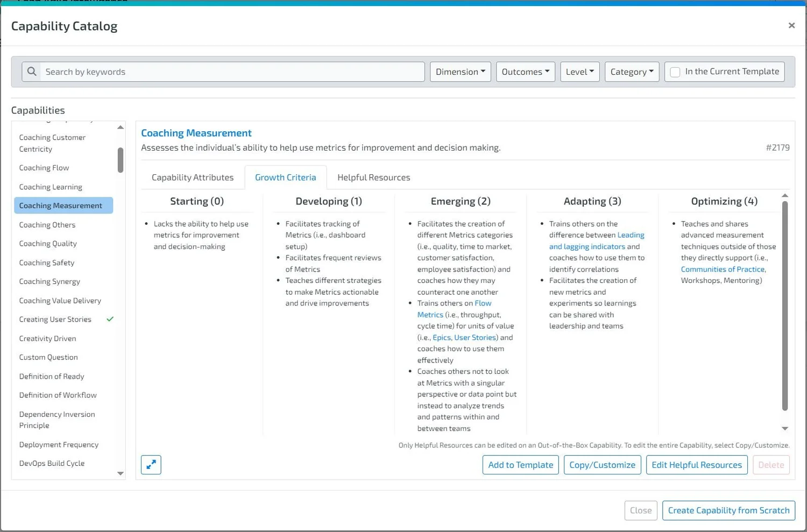Screen dimensions: 807x532
Task: Click the up arrow on the capabilities list scrollbar
Action: coord(121,127)
